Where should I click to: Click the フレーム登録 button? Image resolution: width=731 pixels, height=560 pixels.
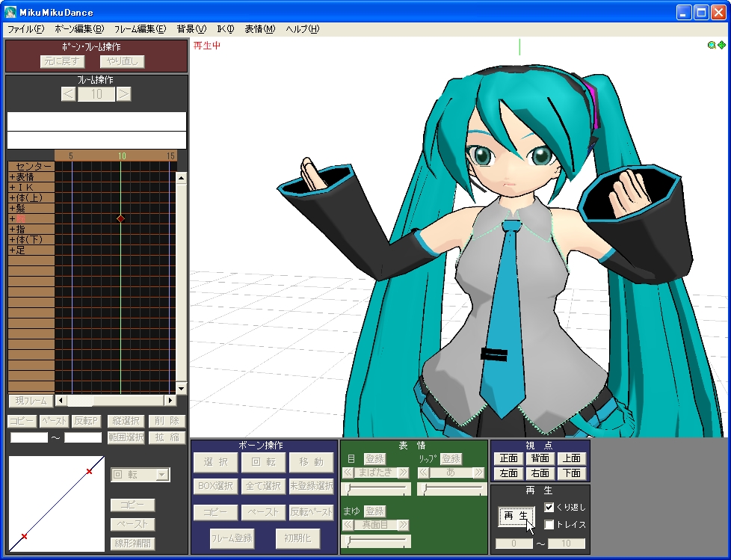(232, 538)
